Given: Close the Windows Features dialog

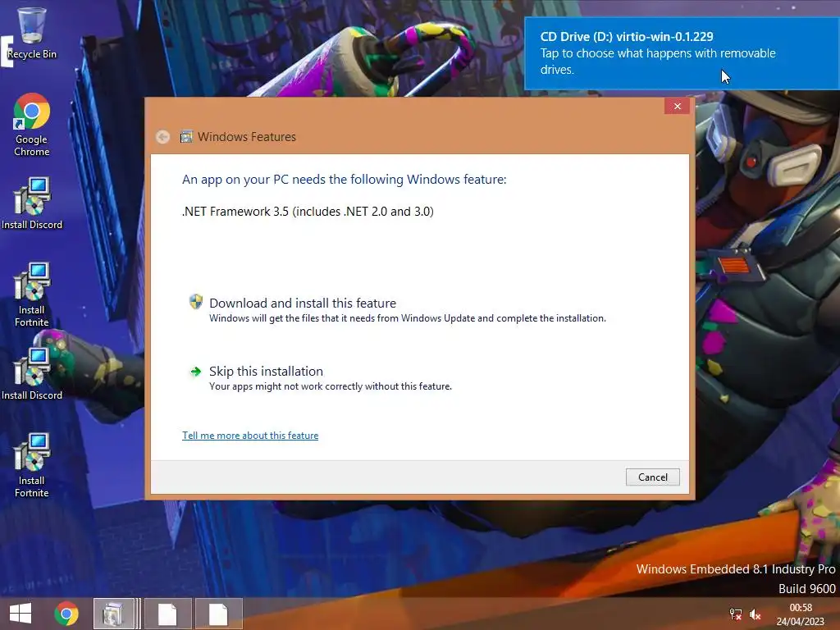Looking at the screenshot, I should pos(677,106).
